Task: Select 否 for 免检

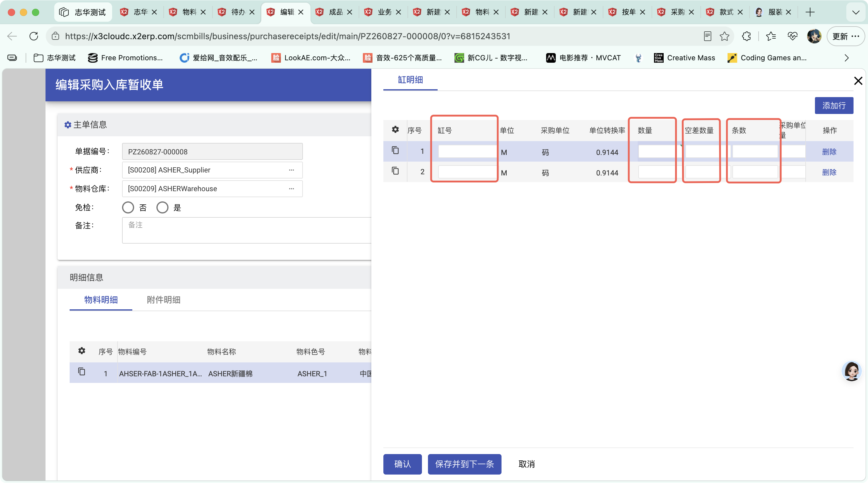Action: pyautogui.click(x=128, y=207)
